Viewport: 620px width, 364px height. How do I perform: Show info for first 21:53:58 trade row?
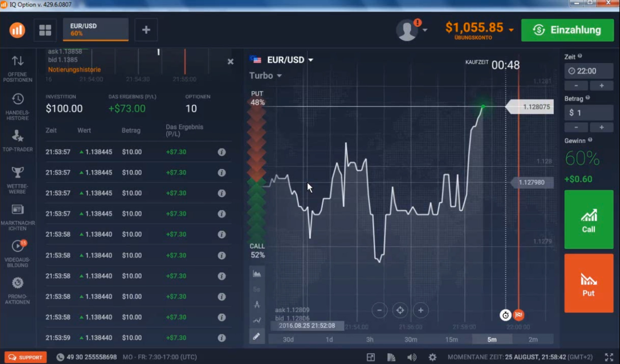(x=221, y=234)
